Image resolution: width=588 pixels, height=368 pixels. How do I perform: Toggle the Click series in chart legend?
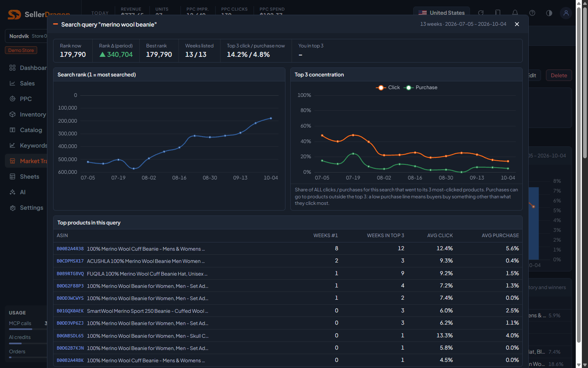388,88
